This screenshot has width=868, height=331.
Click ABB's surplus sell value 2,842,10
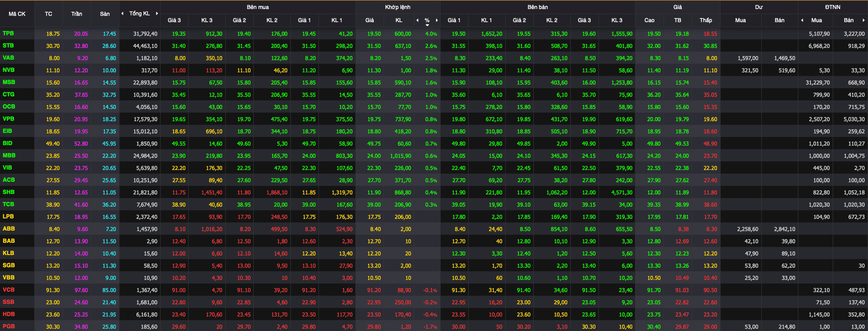785,229
